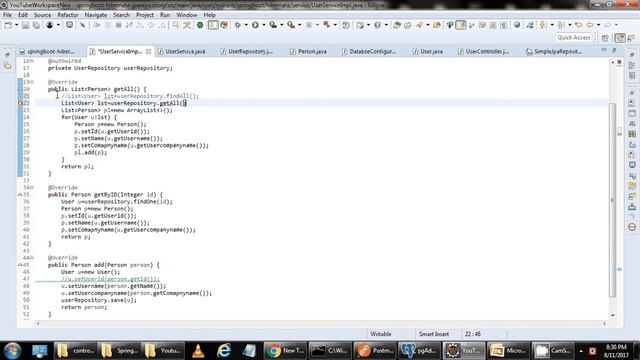Open VLC media player from the taskbar

pyautogui.click(x=198, y=351)
